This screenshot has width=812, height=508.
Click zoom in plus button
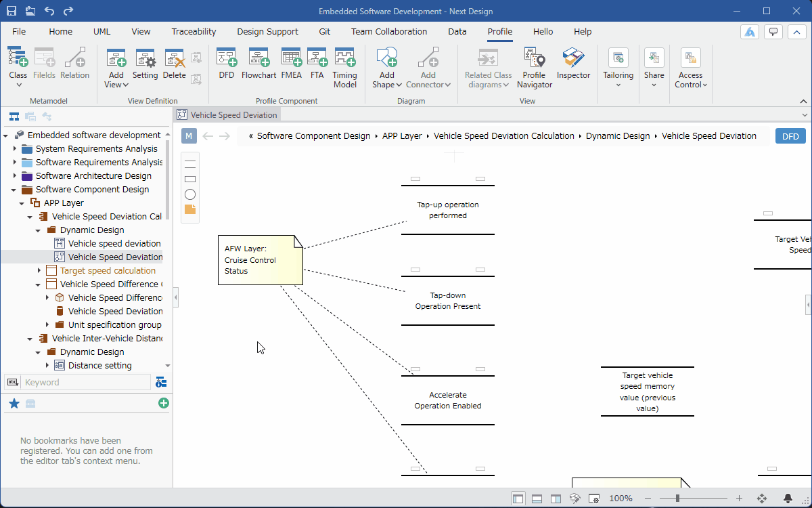(739, 499)
